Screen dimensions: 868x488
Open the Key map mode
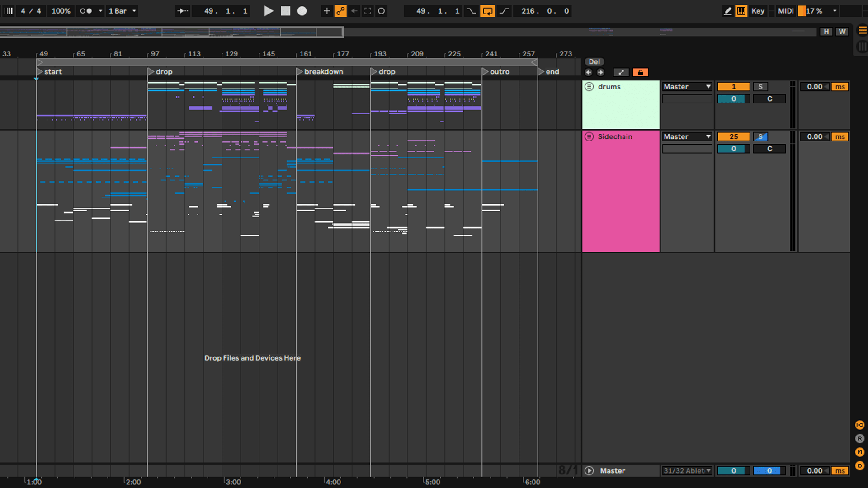point(758,11)
